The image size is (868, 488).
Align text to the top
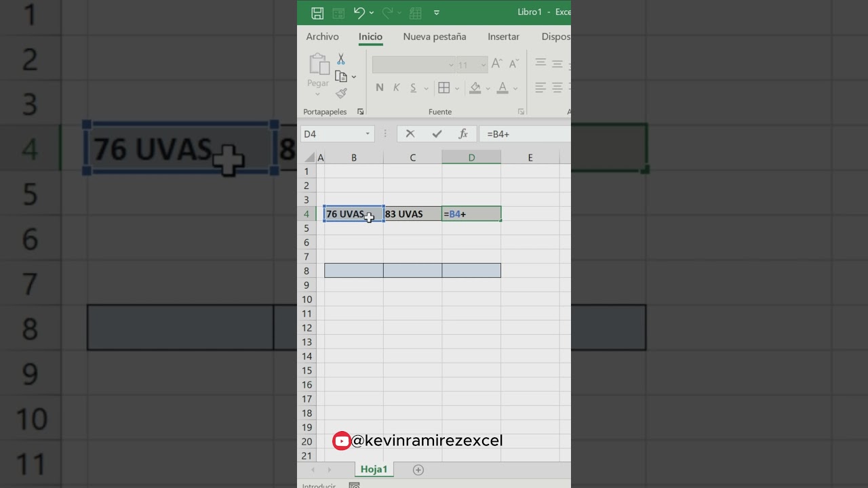coord(540,62)
